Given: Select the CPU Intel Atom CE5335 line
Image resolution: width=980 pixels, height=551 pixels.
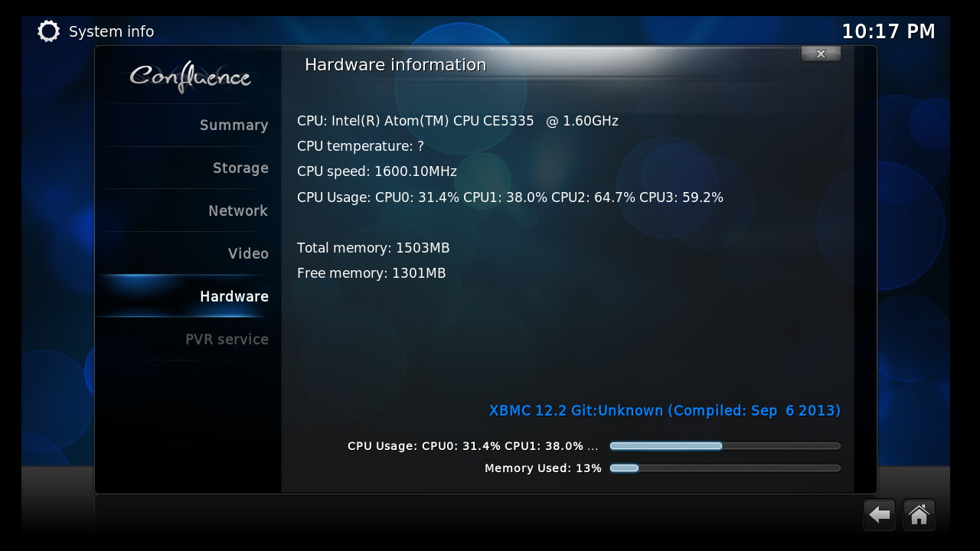Looking at the screenshot, I should [x=458, y=121].
